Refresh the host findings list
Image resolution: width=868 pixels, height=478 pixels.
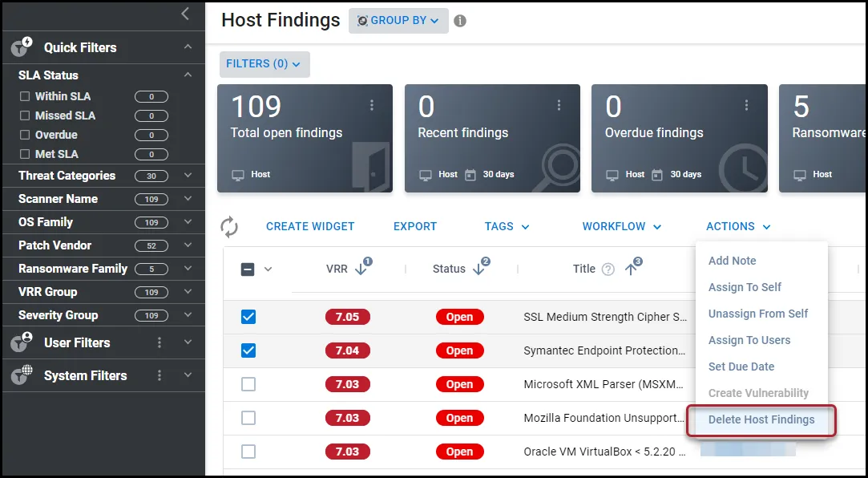pos(229,226)
